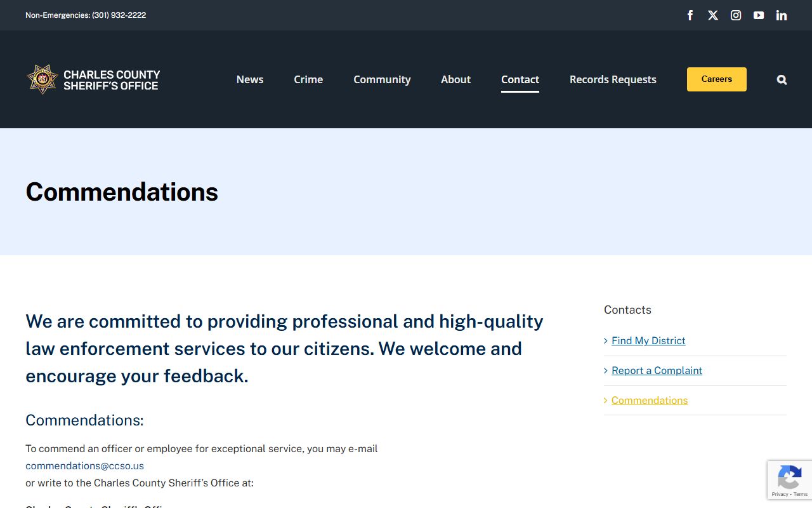Image resolution: width=812 pixels, height=508 pixels.
Task: Open the Instagram icon link
Action: (x=736, y=15)
